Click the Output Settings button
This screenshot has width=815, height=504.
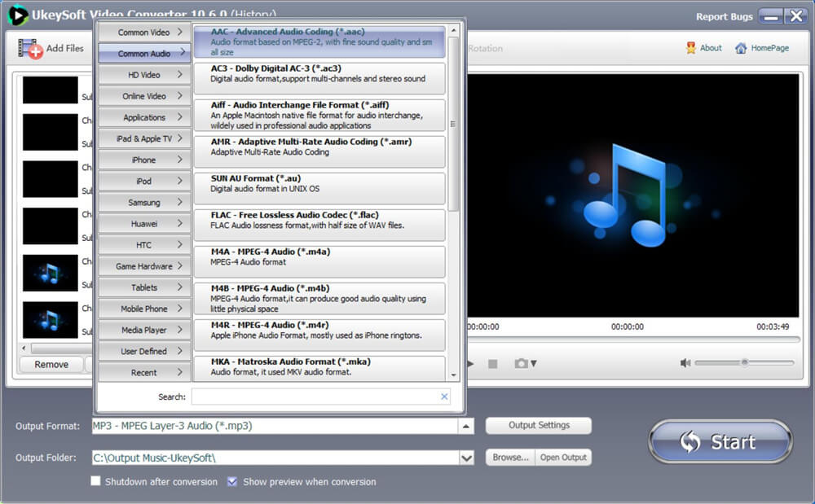pyautogui.click(x=538, y=425)
